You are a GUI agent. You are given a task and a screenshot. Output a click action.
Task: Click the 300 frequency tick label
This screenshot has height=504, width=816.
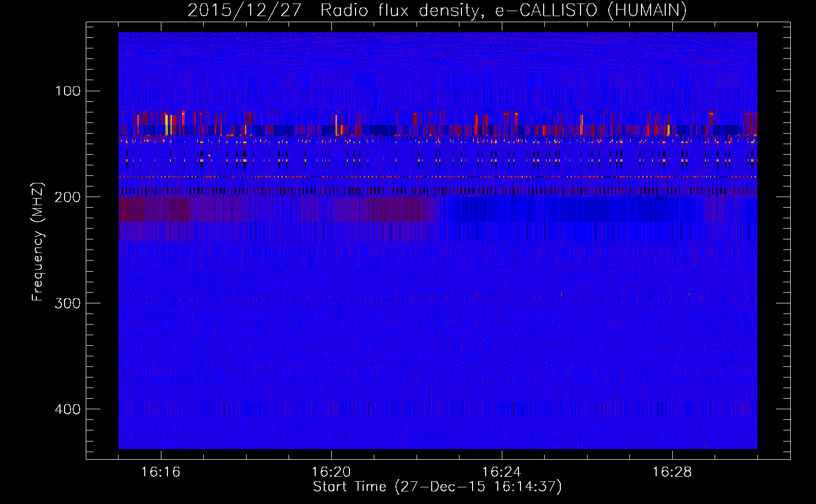(x=68, y=303)
